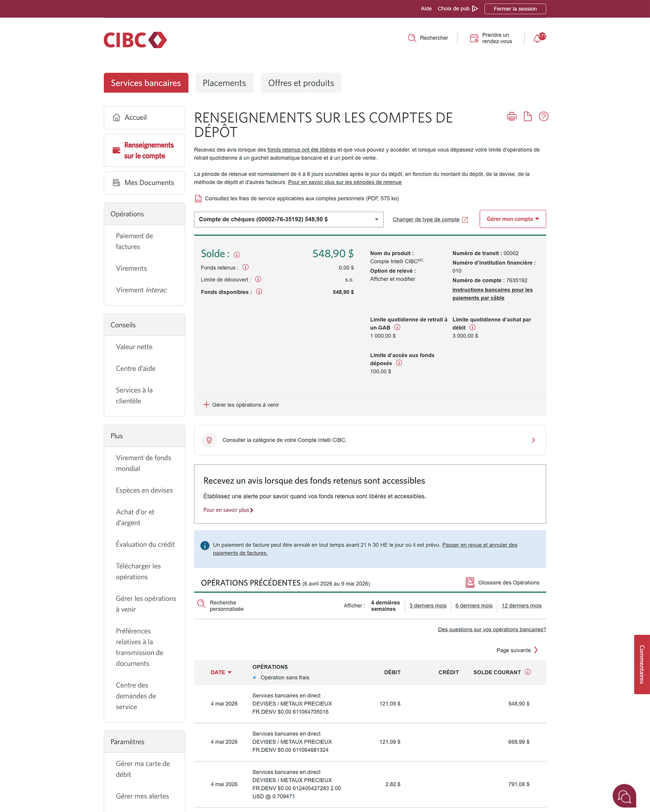650x812 pixels.
Task: Open Virement de fonds mondial in sidebar
Action: click(144, 463)
